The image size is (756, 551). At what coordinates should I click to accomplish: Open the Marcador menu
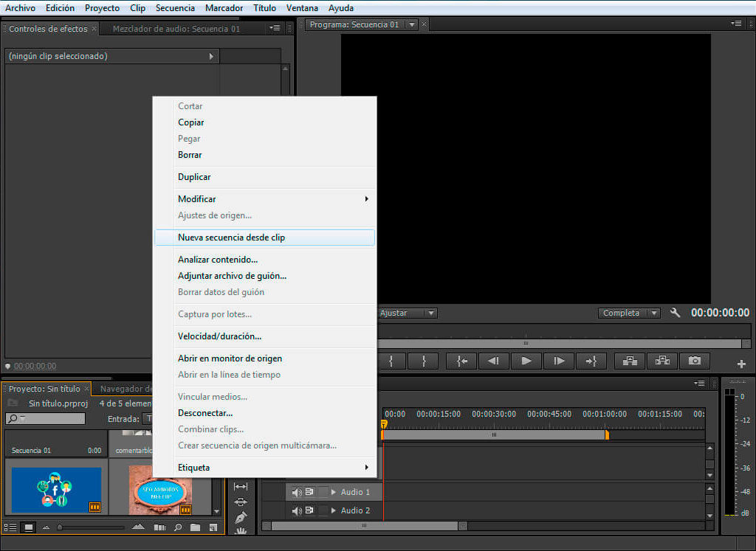pyautogui.click(x=224, y=7)
